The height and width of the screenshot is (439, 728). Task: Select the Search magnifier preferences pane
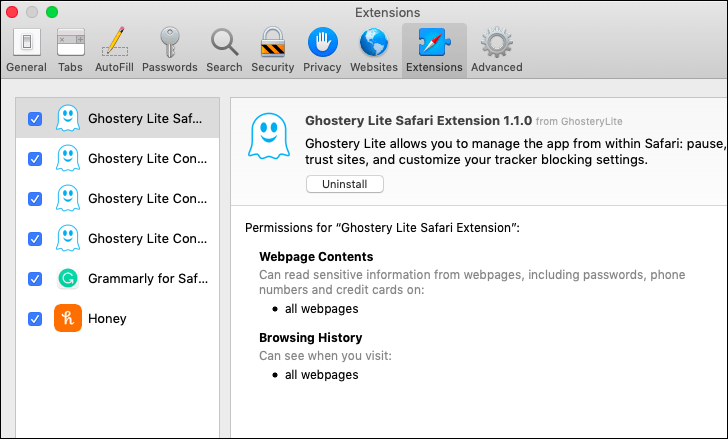[x=224, y=50]
